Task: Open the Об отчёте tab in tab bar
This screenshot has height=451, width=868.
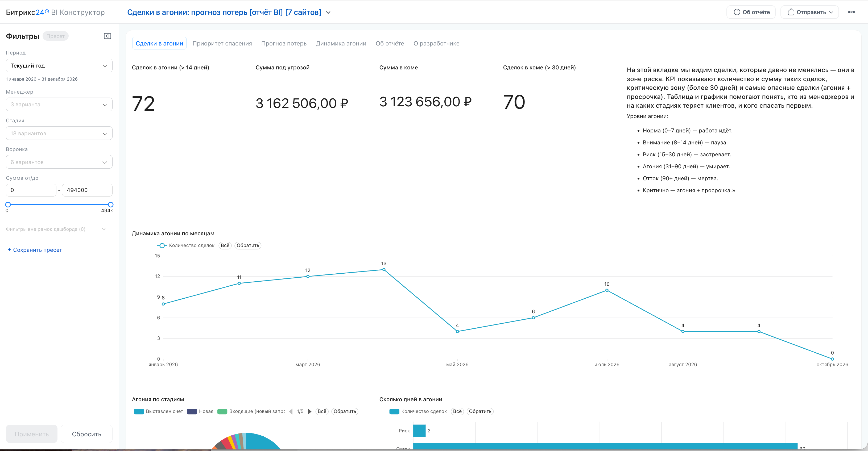Action: pos(390,43)
